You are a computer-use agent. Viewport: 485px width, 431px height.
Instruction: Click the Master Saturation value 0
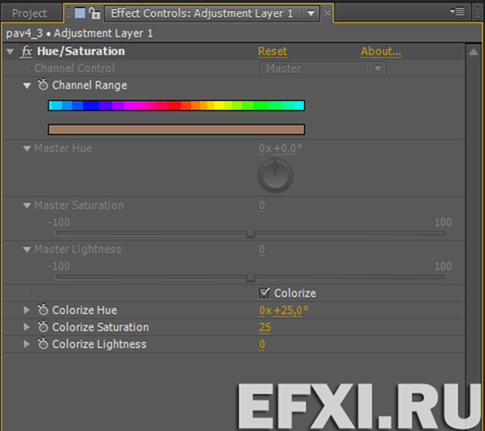262,205
